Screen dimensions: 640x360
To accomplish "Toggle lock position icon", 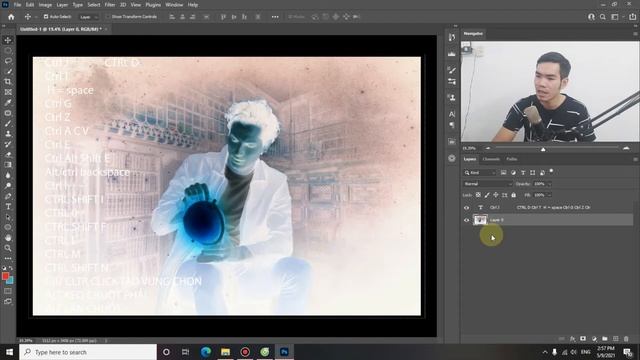I will click(496, 195).
